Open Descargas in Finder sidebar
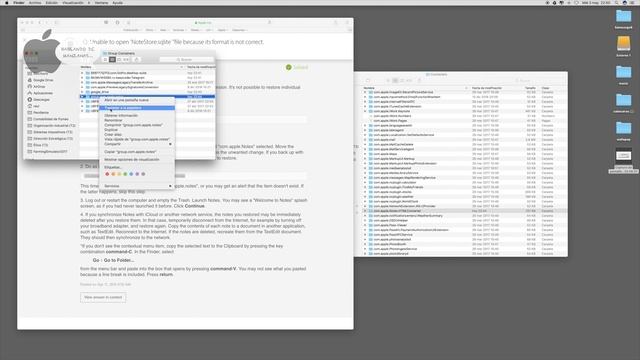This screenshot has height=360, width=640. coord(40,100)
